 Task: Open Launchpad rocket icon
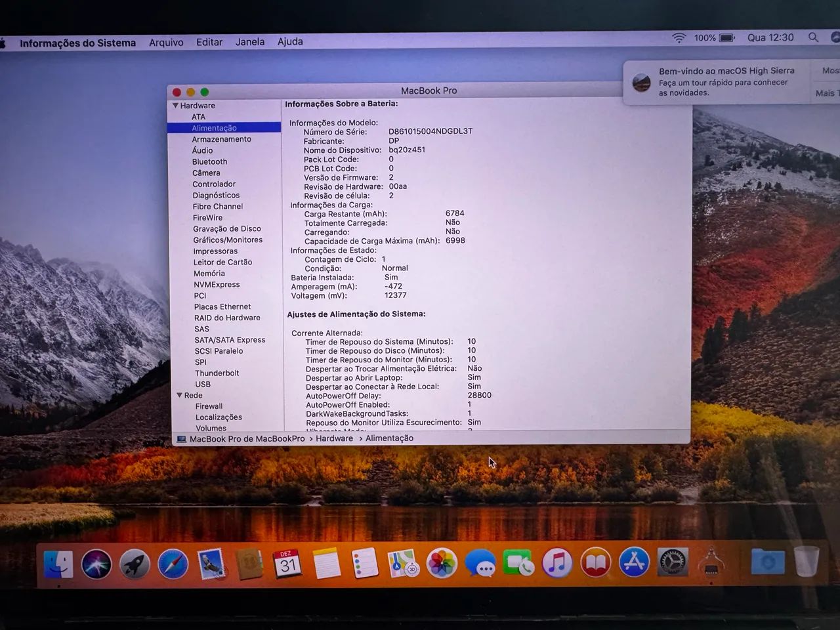[x=135, y=564]
